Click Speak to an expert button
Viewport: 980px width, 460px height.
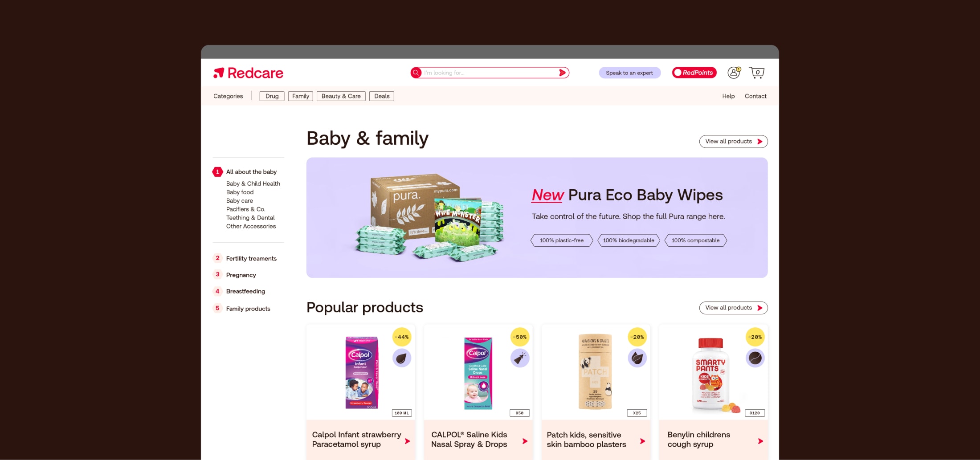click(629, 73)
